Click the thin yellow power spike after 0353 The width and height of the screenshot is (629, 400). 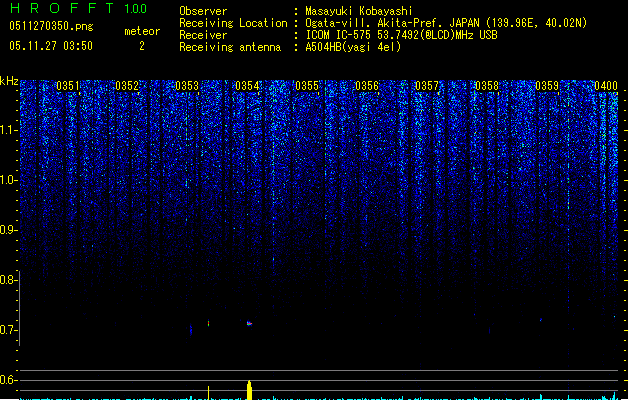point(208,393)
